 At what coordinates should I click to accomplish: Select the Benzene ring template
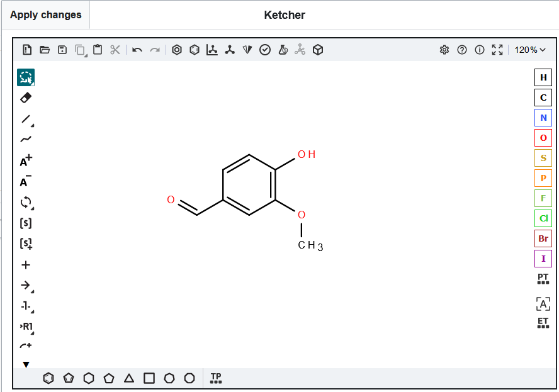click(x=48, y=378)
